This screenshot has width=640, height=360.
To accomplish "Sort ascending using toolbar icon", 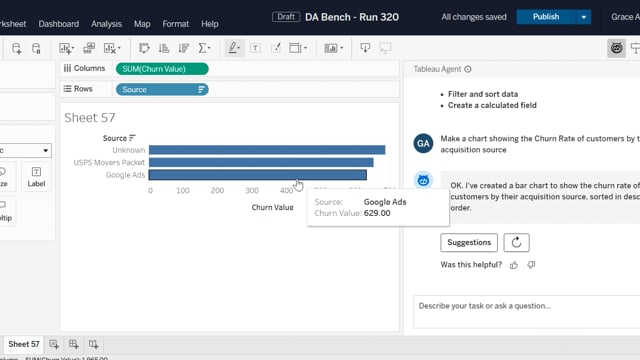I will [164, 48].
